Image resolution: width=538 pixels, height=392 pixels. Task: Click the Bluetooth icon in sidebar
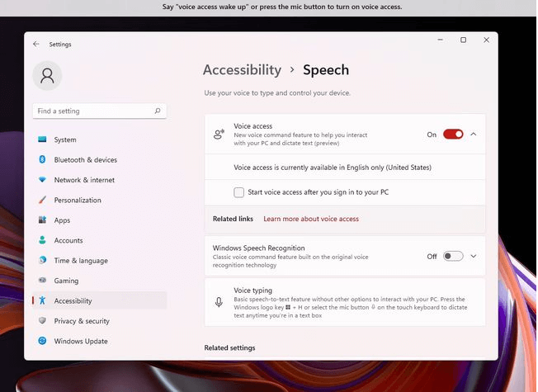pos(42,159)
